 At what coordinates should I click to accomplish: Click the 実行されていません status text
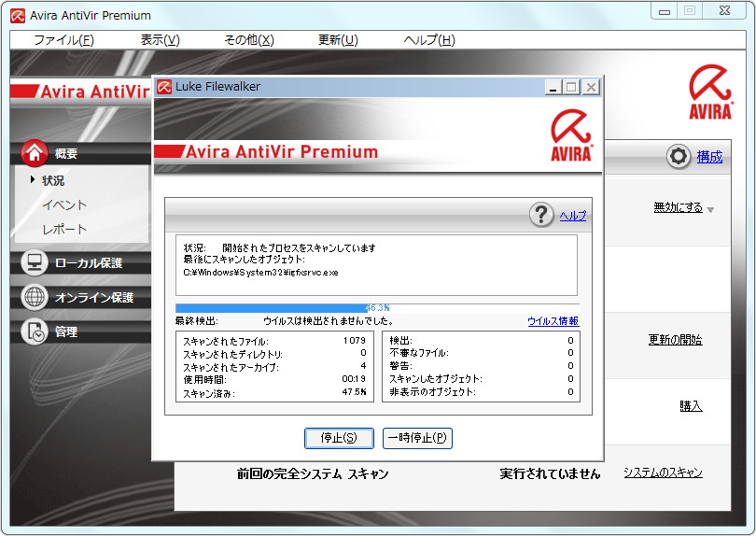click(550, 473)
